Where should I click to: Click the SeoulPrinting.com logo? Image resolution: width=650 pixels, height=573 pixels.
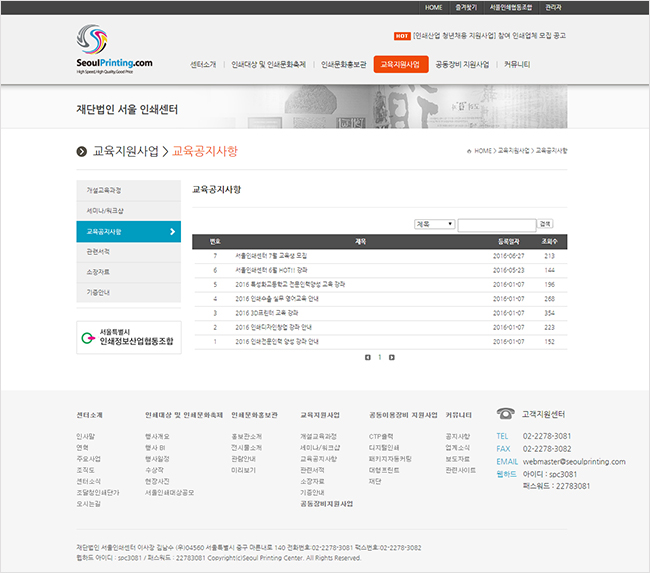(113, 52)
